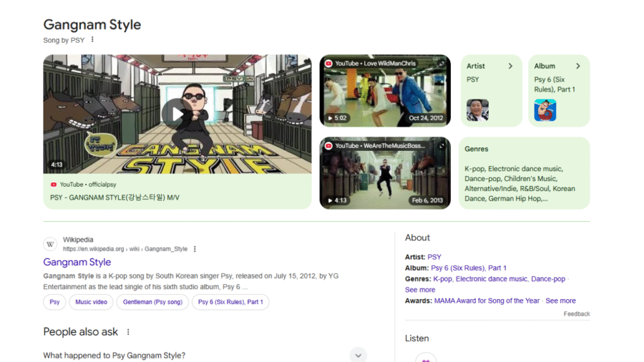Open the three-dot menu beside Song by PSY
The width and height of the screenshot is (644, 362).
pos(92,40)
